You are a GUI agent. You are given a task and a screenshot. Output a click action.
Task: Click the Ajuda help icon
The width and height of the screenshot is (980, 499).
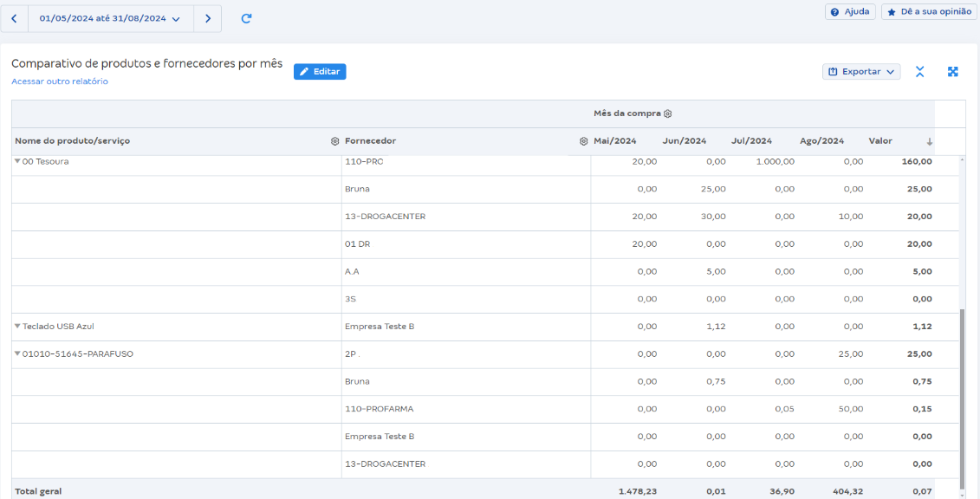(833, 11)
